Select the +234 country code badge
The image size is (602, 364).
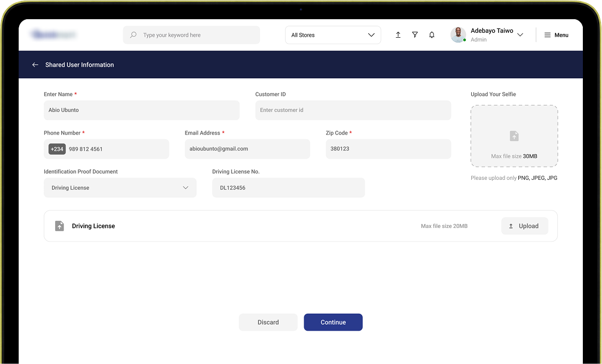tap(57, 149)
